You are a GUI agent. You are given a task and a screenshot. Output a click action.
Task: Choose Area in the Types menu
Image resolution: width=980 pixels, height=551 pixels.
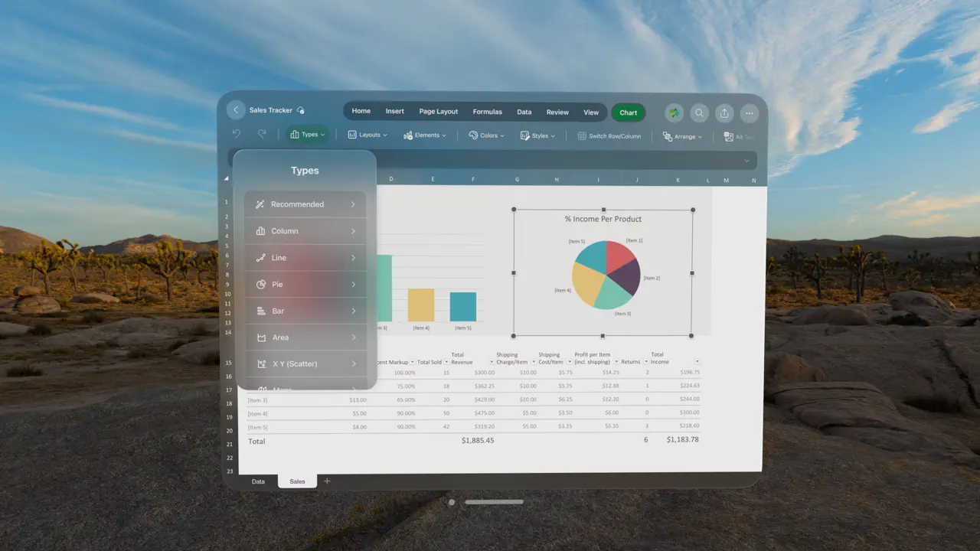tap(305, 337)
